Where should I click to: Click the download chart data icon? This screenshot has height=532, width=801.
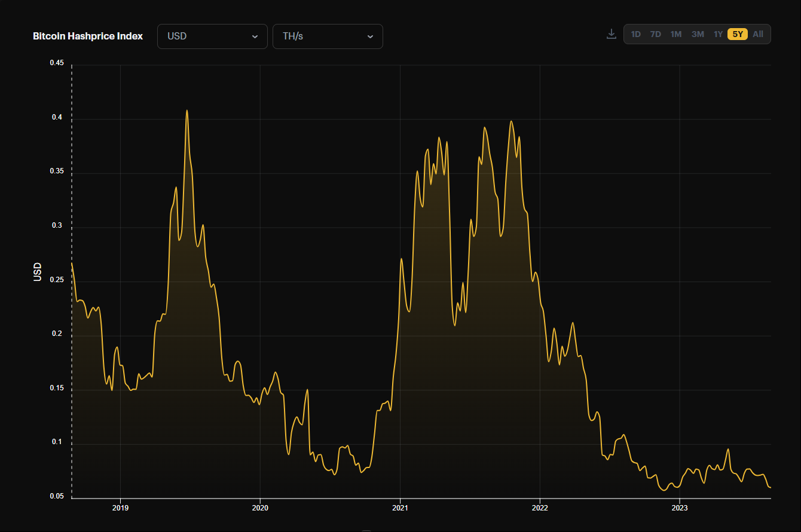(611, 34)
